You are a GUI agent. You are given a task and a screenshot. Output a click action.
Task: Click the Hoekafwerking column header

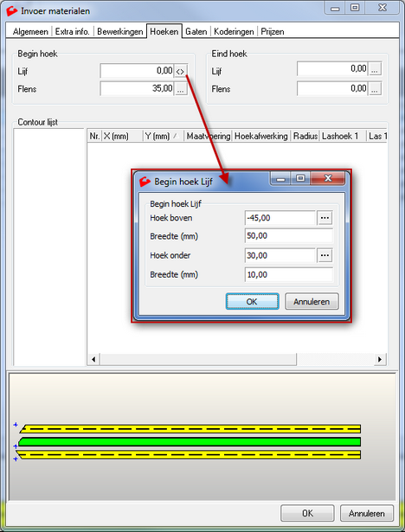261,136
